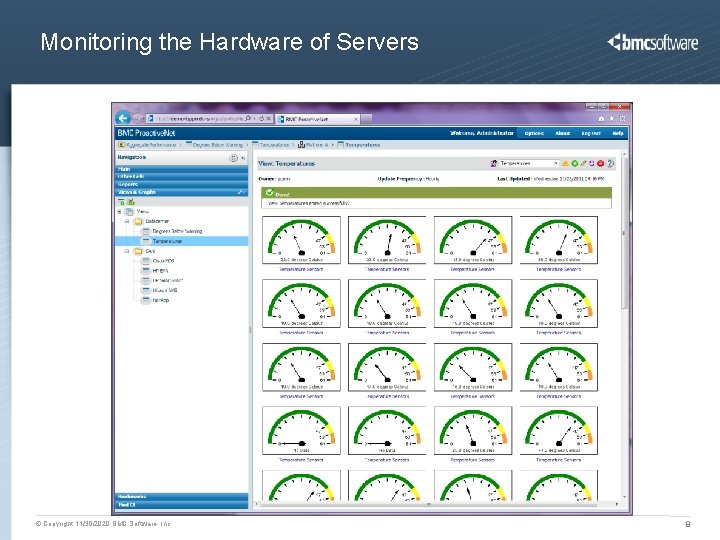Click the splitter handle between navigation and view
This screenshot has width=720, height=540.
250,330
